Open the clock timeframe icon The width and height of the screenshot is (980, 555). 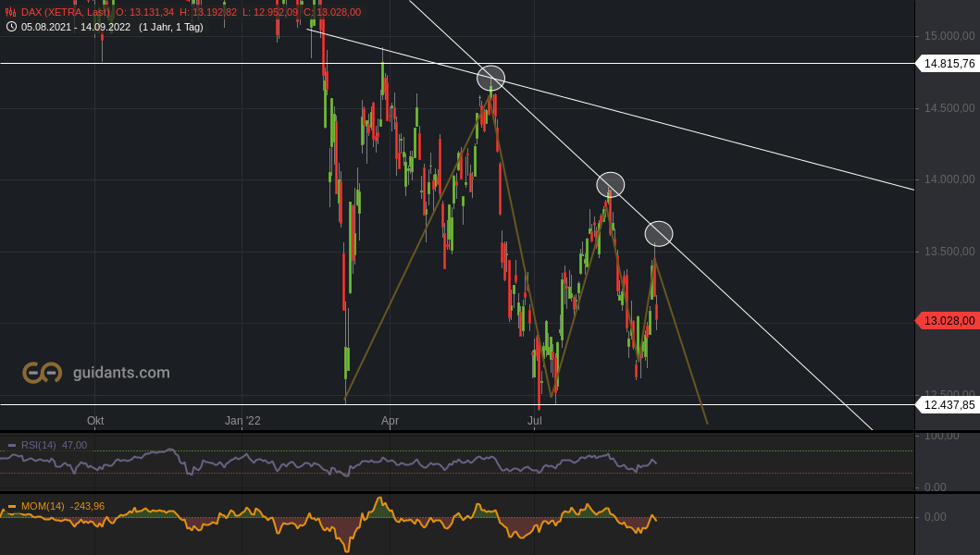click(x=9, y=27)
